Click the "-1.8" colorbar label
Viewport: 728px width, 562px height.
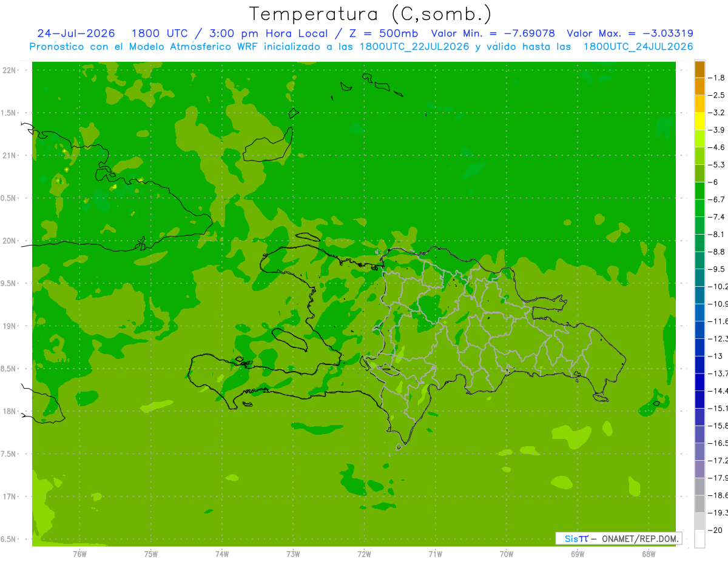(717, 78)
